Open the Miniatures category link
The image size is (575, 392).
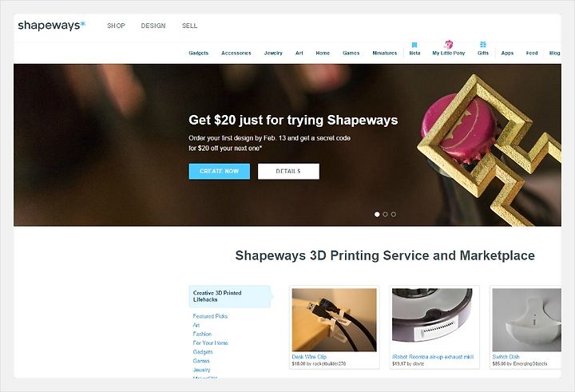(385, 53)
